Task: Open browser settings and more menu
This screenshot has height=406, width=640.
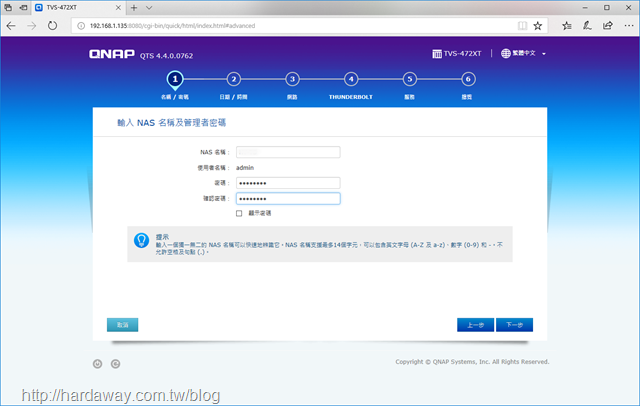Action: click(x=629, y=26)
